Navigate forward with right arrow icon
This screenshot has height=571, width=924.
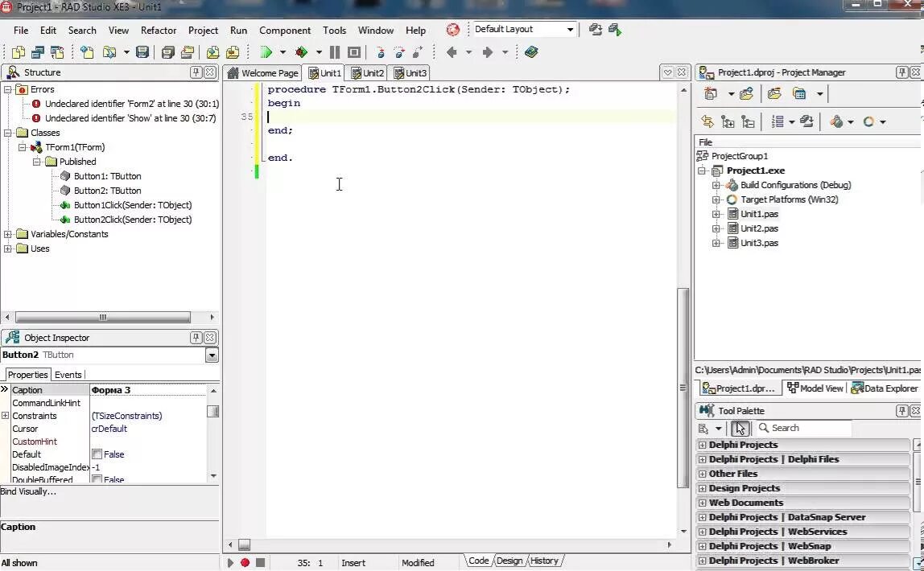[487, 52]
